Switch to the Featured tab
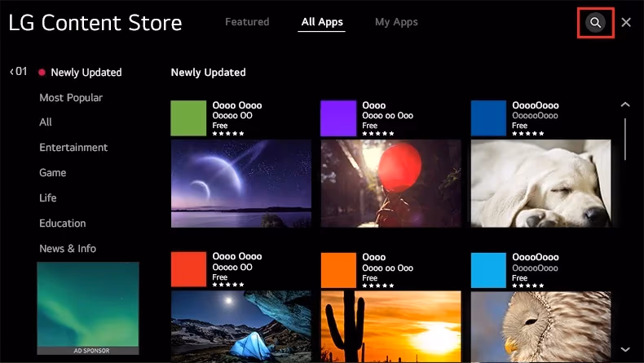Image resolution: width=644 pixels, height=363 pixels. [249, 22]
